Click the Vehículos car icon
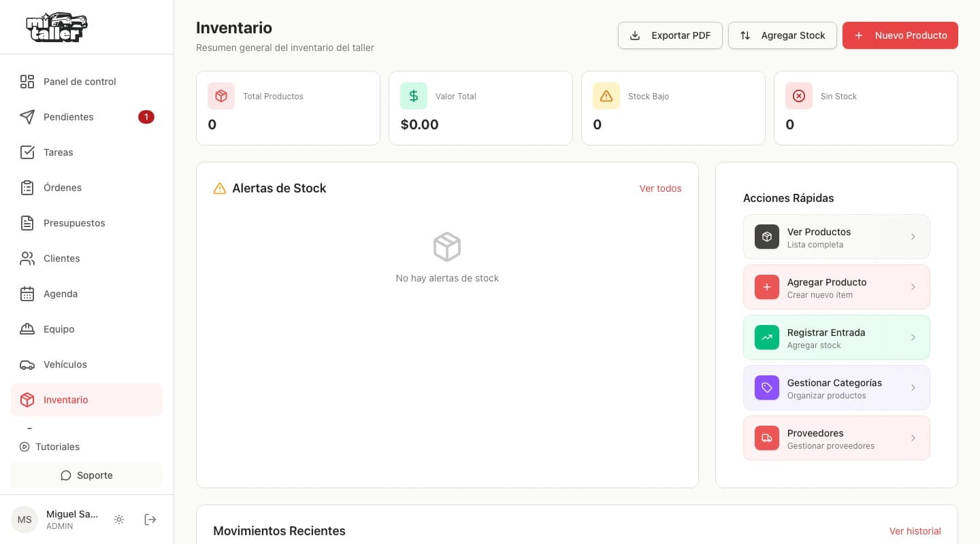 tap(27, 364)
